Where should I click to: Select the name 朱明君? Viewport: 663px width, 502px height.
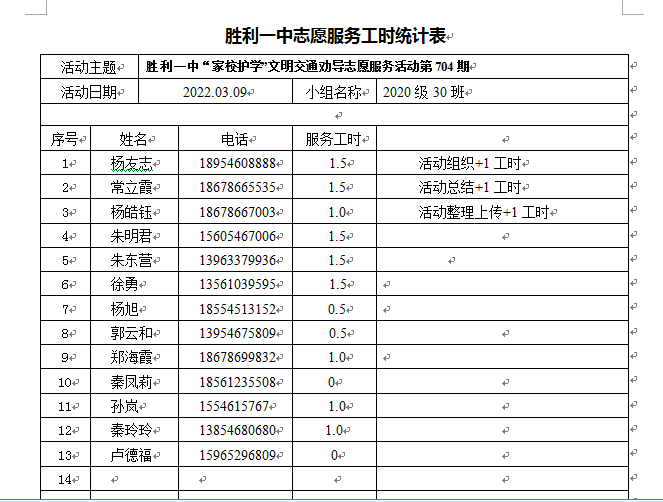tap(131, 236)
